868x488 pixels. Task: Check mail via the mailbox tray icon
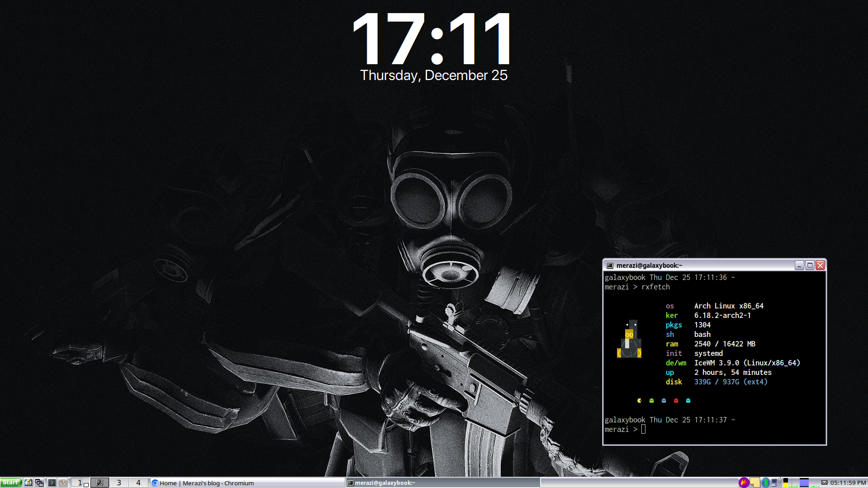824,483
